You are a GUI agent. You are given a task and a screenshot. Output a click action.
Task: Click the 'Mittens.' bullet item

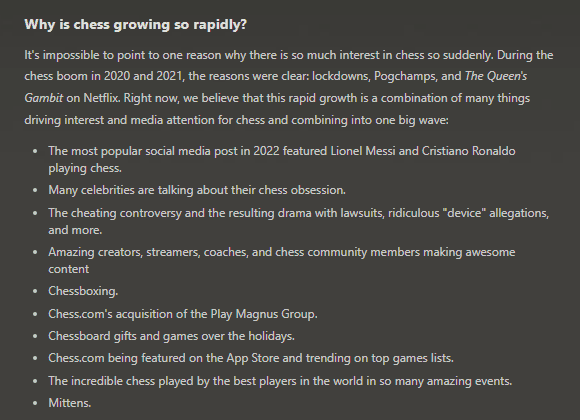pyautogui.click(x=70, y=403)
